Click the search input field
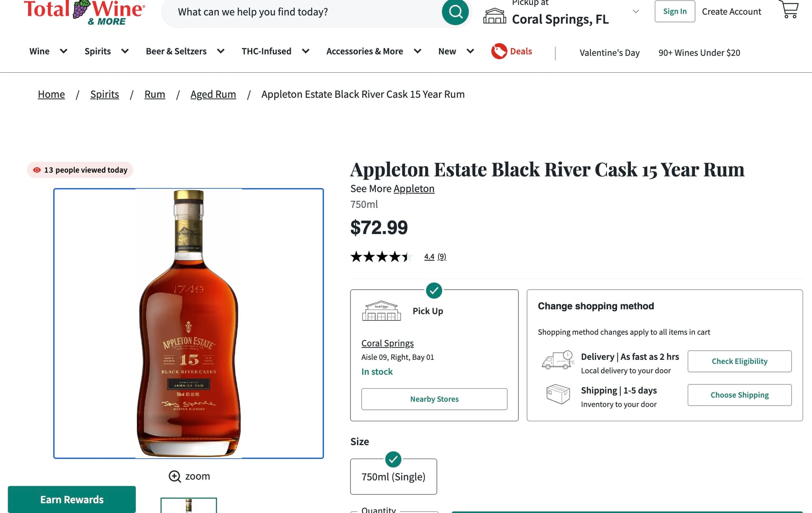This screenshot has width=812, height=513. (x=300, y=12)
